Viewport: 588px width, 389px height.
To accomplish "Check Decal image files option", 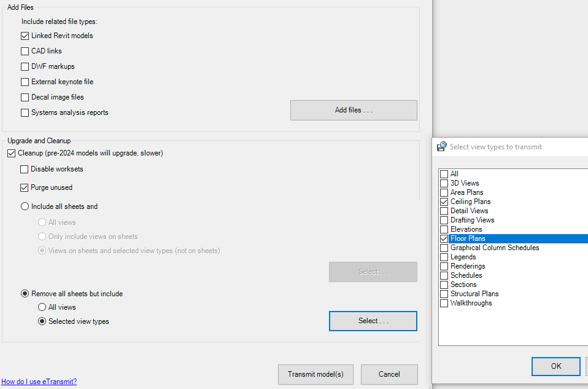I will coord(25,98).
